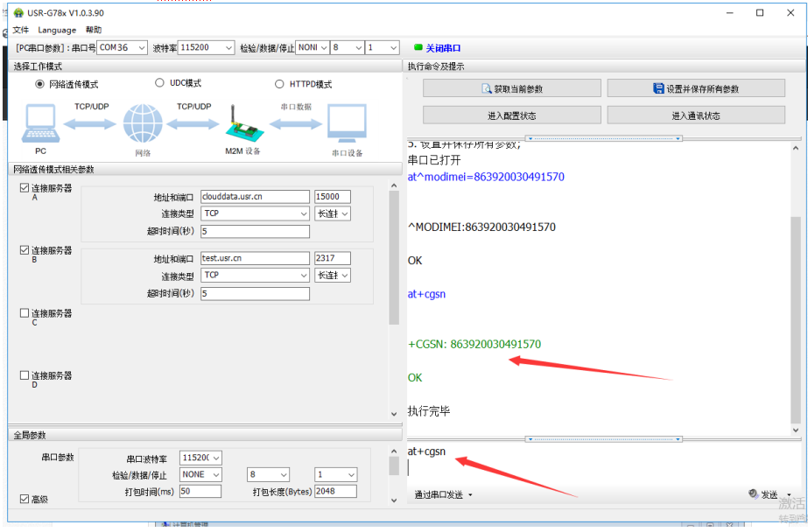Expand the top 波特率 115200 dropdown
808x532 pixels.
207,47
